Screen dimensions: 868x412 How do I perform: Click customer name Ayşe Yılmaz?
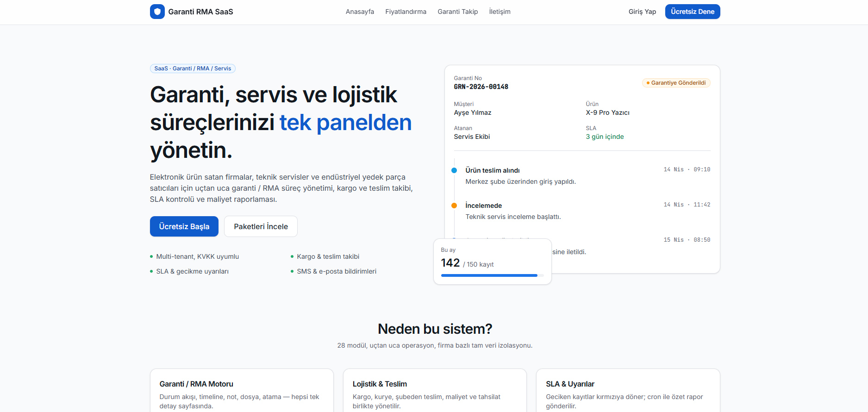tap(473, 112)
